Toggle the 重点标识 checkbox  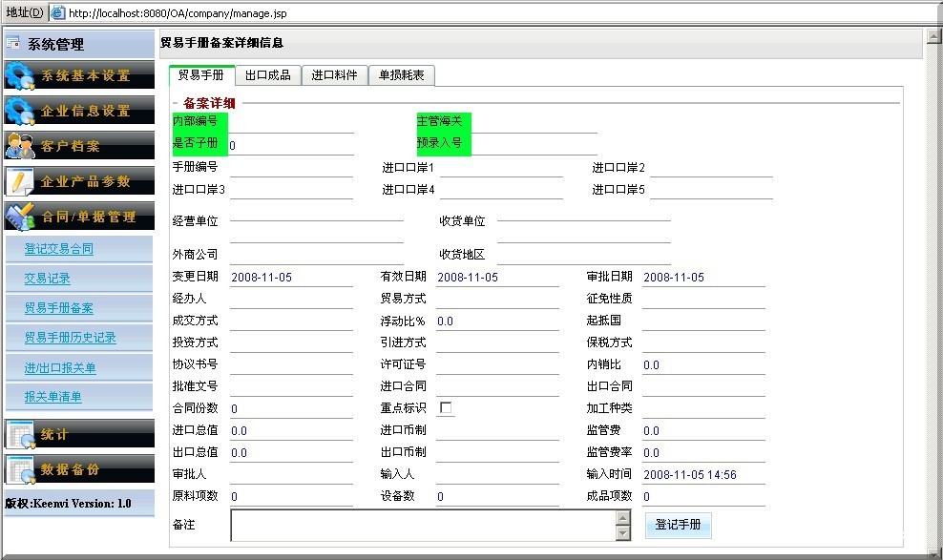pyautogui.click(x=446, y=408)
